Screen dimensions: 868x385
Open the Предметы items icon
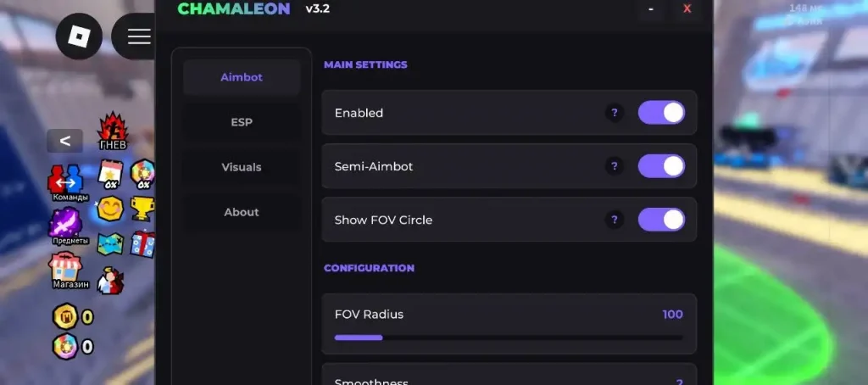coord(70,226)
